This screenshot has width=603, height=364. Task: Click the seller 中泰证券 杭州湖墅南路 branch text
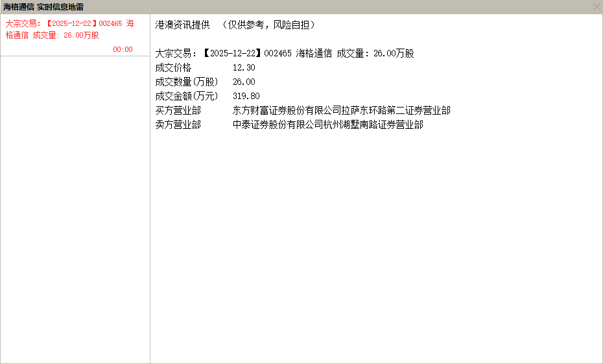(328, 125)
